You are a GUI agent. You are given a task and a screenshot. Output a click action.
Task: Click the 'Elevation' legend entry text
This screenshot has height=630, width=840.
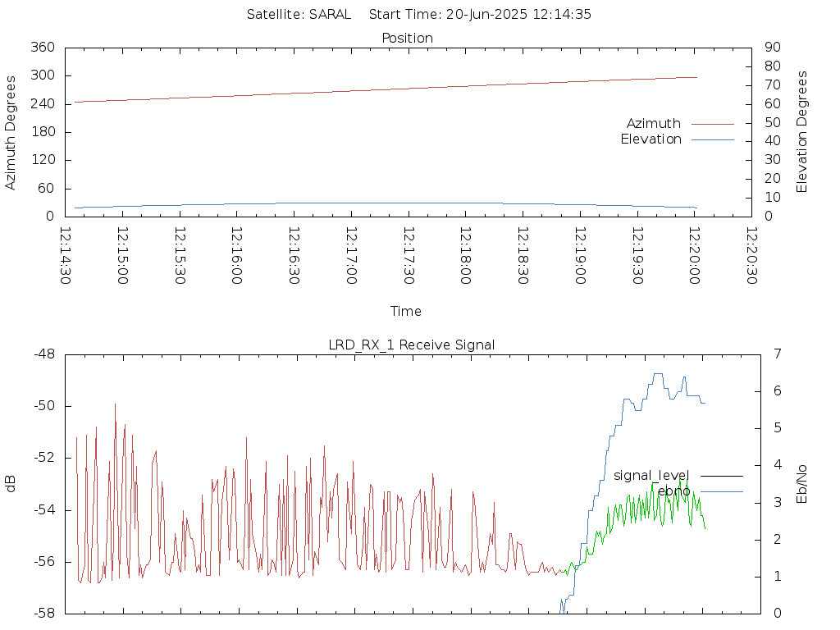651,139
